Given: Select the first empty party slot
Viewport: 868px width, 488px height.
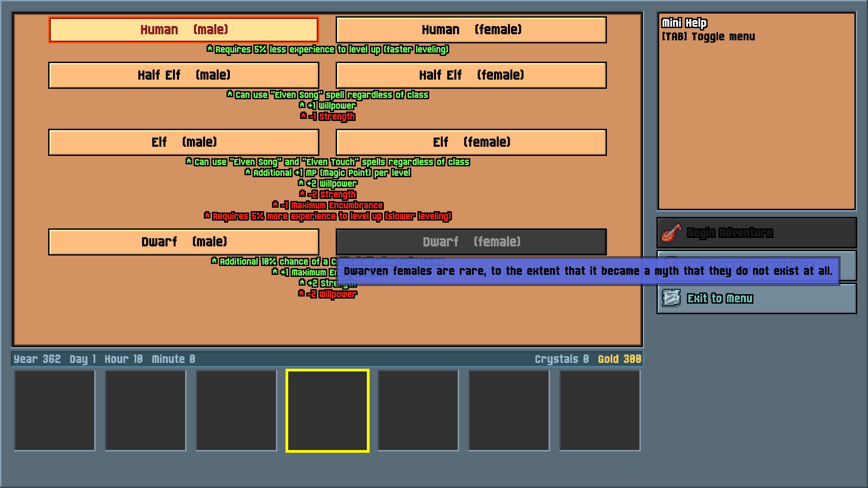Looking at the screenshot, I should [x=55, y=411].
